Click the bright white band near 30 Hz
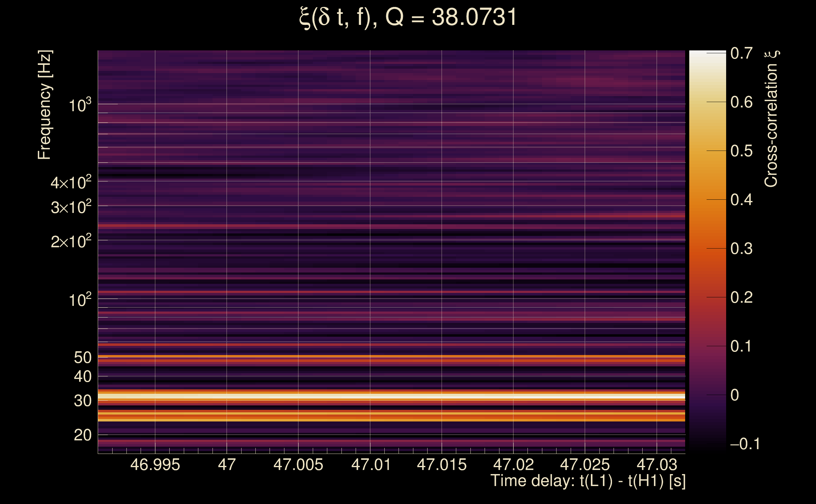The height and width of the screenshot is (504, 816). 390,396
